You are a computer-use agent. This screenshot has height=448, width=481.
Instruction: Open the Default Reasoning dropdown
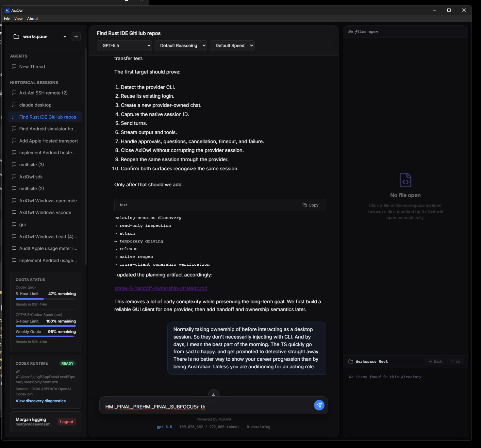[x=181, y=45]
